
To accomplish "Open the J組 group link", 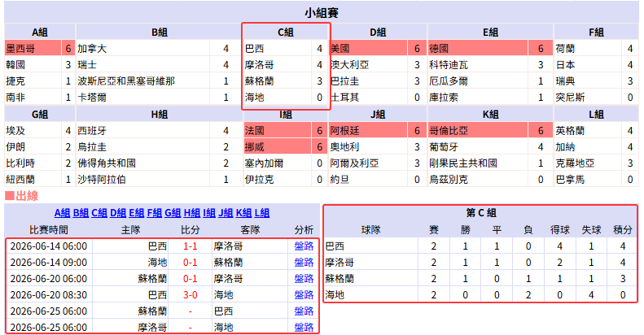I will click(226, 213).
